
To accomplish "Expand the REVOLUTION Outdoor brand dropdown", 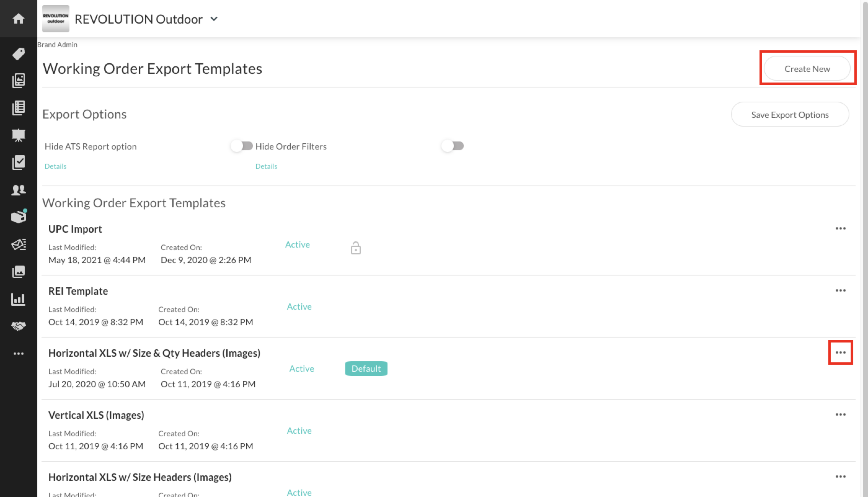I will click(214, 19).
